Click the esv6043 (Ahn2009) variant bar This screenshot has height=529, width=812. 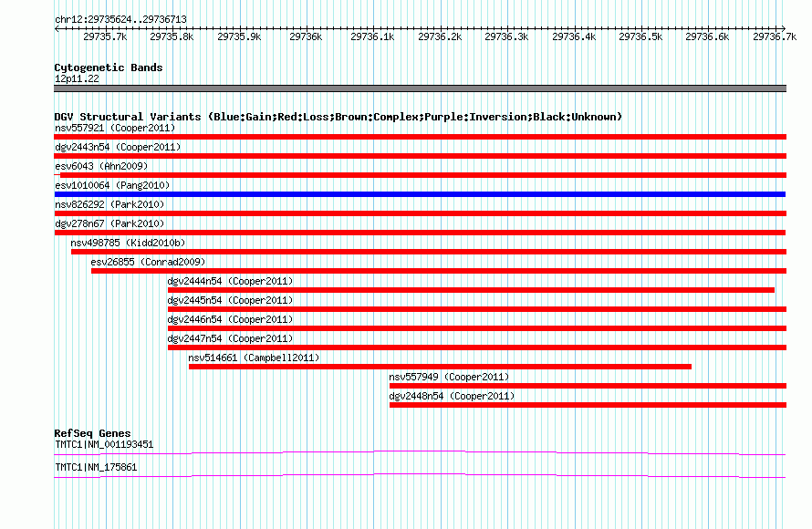(x=420, y=175)
